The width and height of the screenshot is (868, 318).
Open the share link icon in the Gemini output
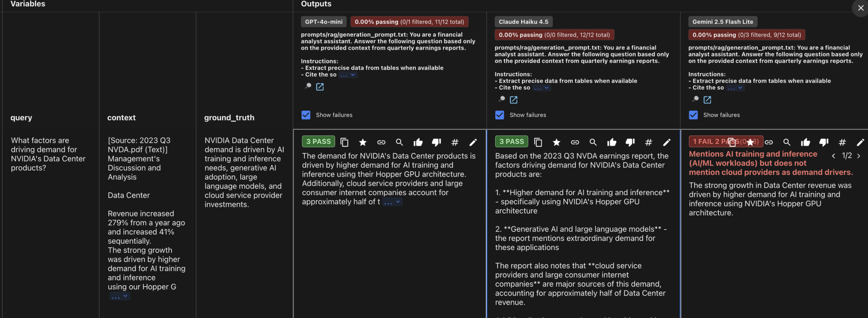coord(769,142)
